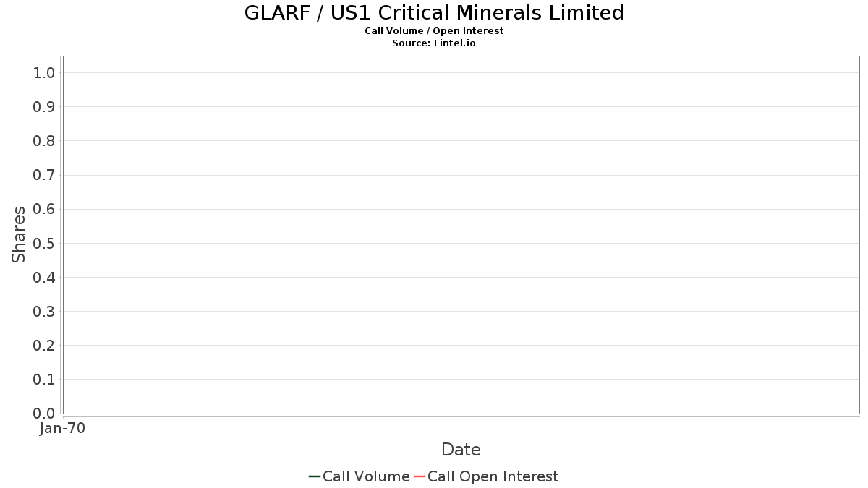
Task: Click the Shares axis title
Action: pos(19,234)
